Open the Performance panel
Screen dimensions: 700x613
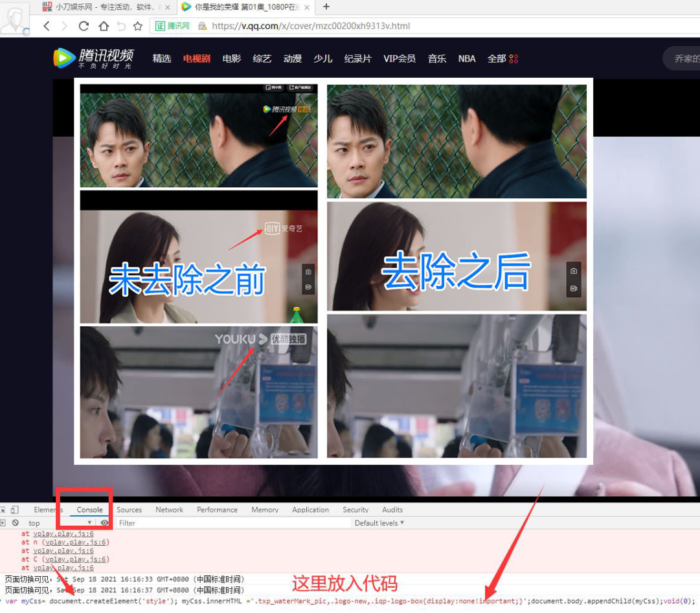coord(217,509)
